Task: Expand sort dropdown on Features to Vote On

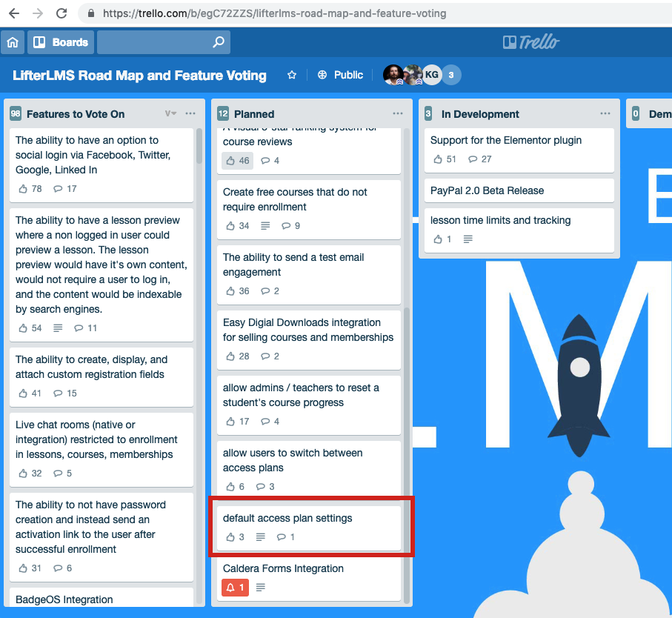Action: click(170, 113)
